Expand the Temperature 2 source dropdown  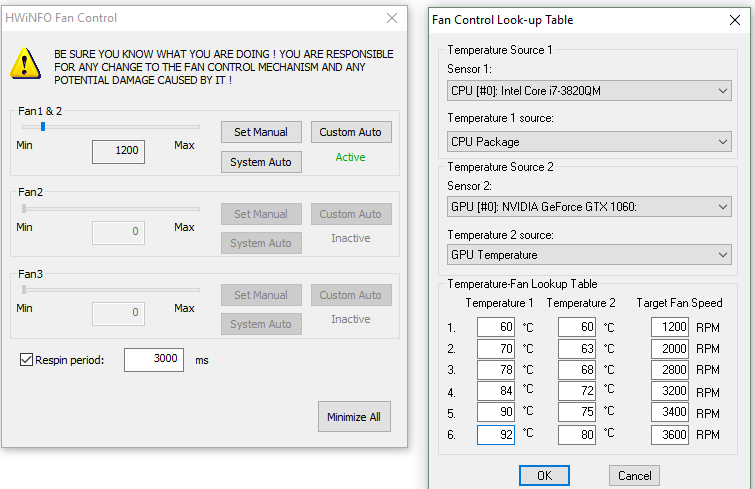[589, 256]
